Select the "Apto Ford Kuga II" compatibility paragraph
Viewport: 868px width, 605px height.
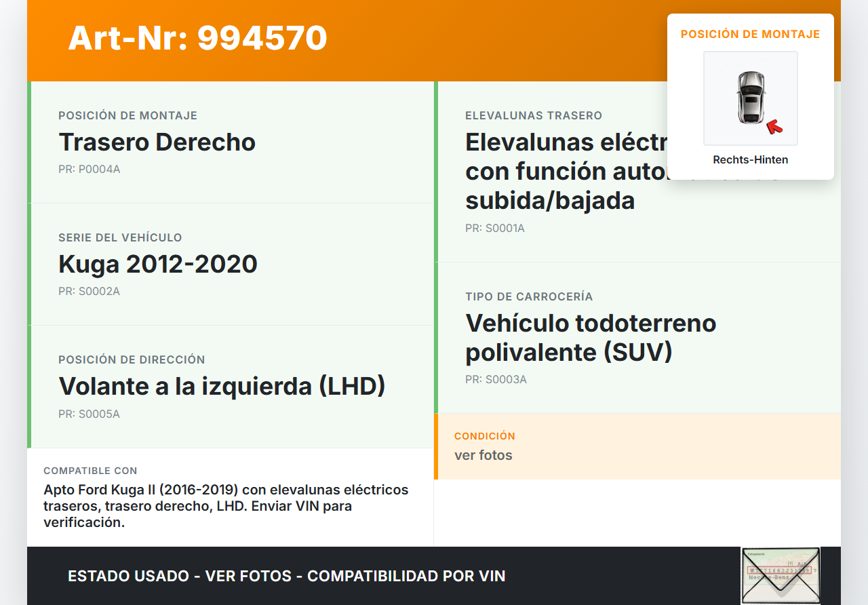(x=226, y=506)
